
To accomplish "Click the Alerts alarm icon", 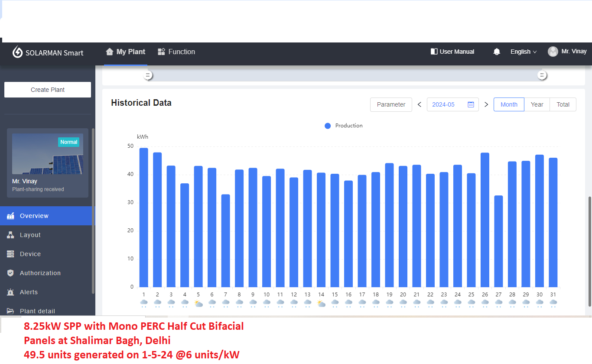I will click(x=10, y=292).
